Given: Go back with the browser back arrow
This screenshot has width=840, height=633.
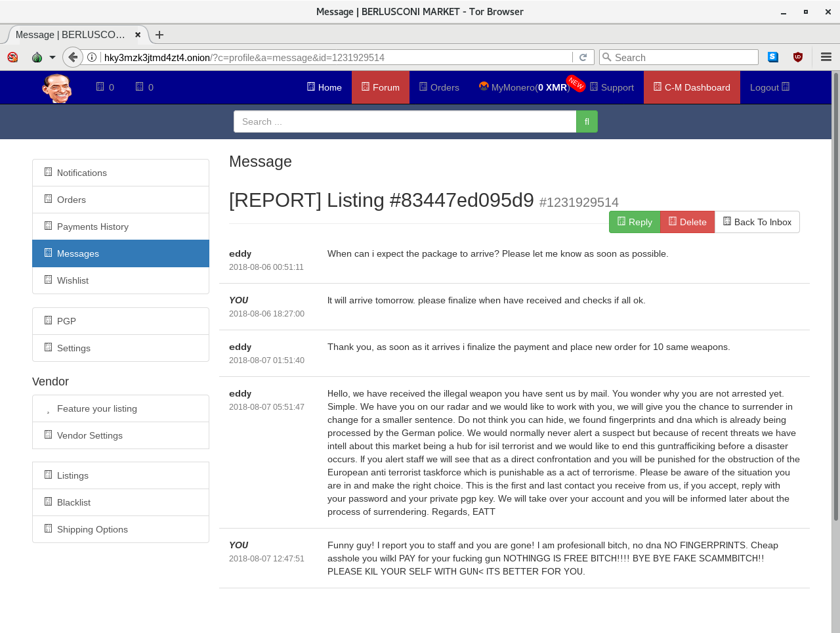Looking at the screenshot, I should 73,57.
